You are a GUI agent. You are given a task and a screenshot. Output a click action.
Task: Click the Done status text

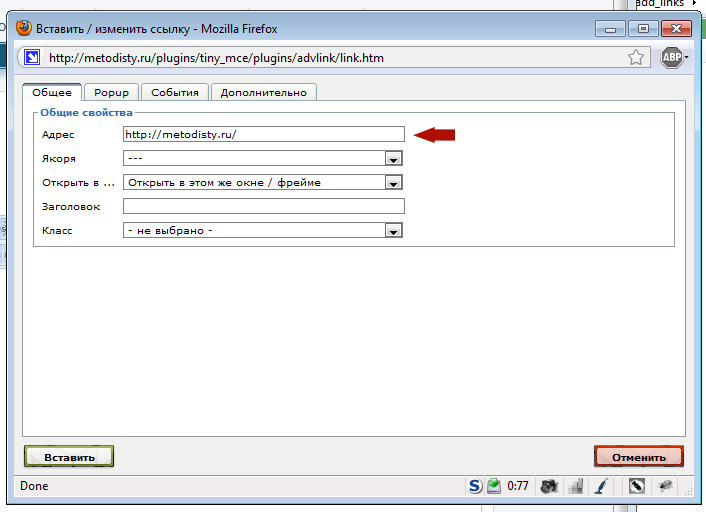click(34, 486)
